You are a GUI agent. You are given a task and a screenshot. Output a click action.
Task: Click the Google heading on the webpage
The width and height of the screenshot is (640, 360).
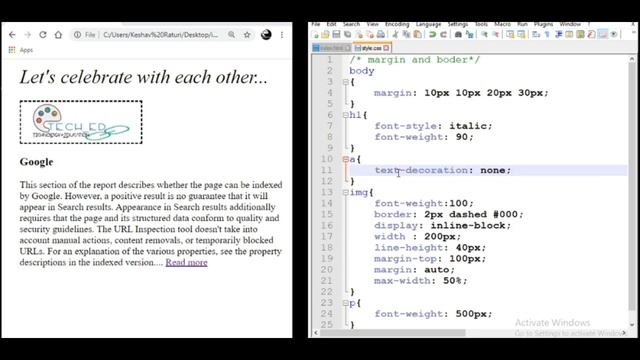[x=36, y=162]
